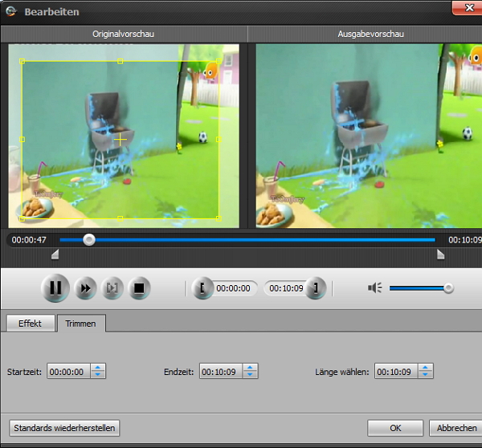The image size is (482, 448).
Task: Pause video playback
Action: tap(55, 288)
